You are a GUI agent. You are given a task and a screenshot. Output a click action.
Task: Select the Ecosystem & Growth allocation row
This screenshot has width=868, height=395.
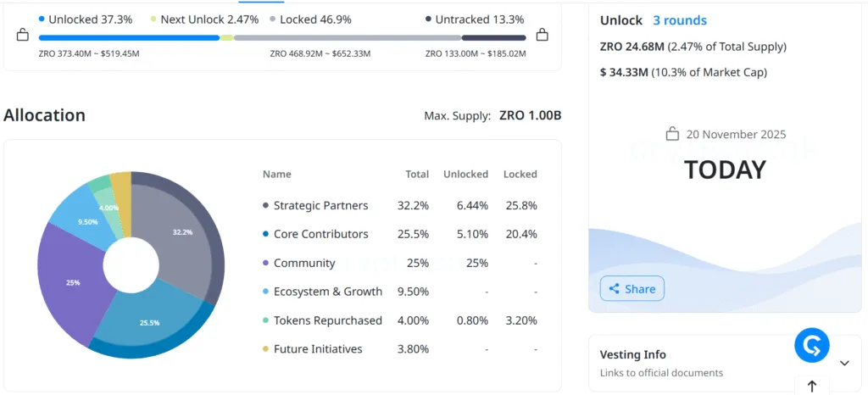(327, 292)
